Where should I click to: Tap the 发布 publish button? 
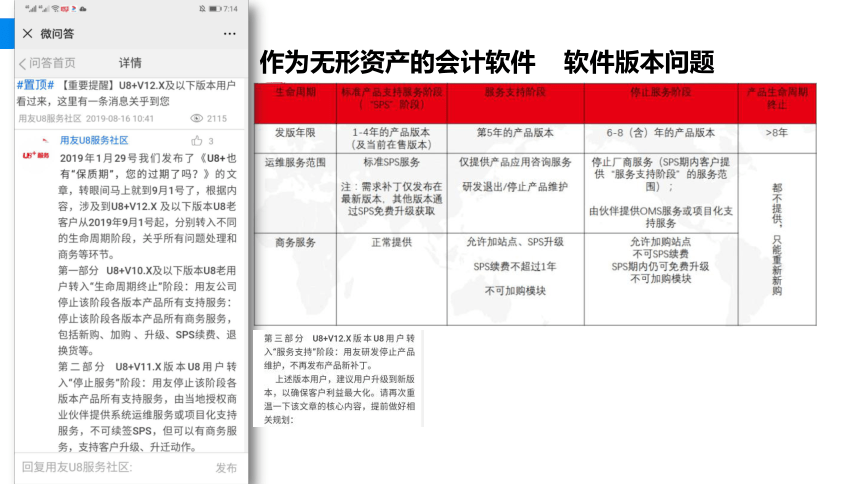[226, 468]
